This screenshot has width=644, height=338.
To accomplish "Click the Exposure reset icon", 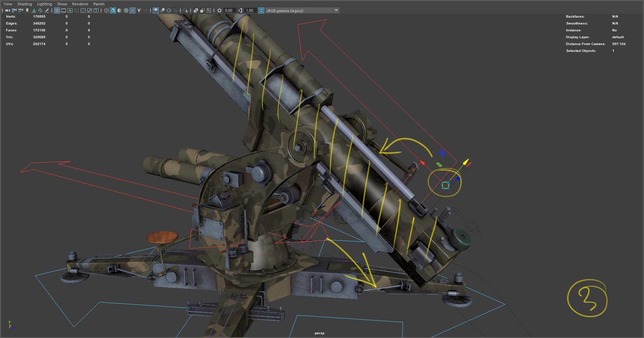I will [x=219, y=10].
